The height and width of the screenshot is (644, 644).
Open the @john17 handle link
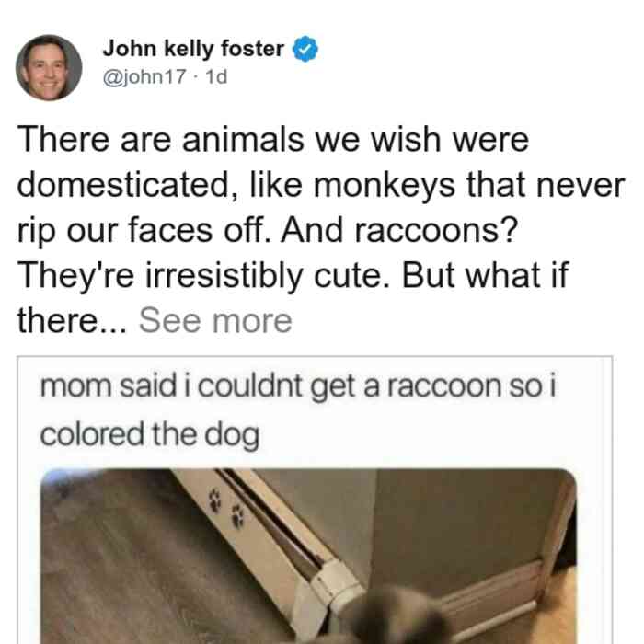click(x=144, y=76)
